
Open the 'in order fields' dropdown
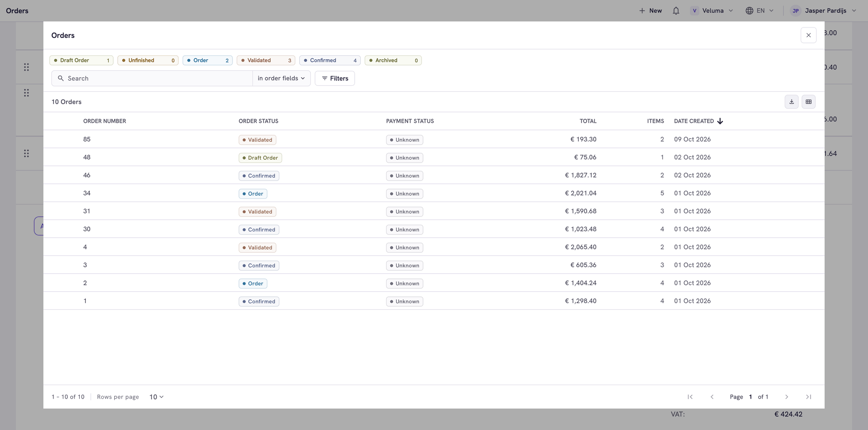[281, 78]
